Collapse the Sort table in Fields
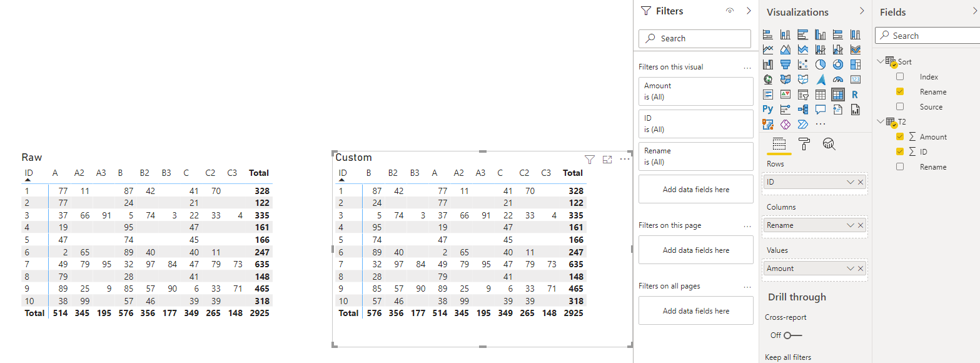The width and height of the screenshot is (980, 363). (881, 61)
